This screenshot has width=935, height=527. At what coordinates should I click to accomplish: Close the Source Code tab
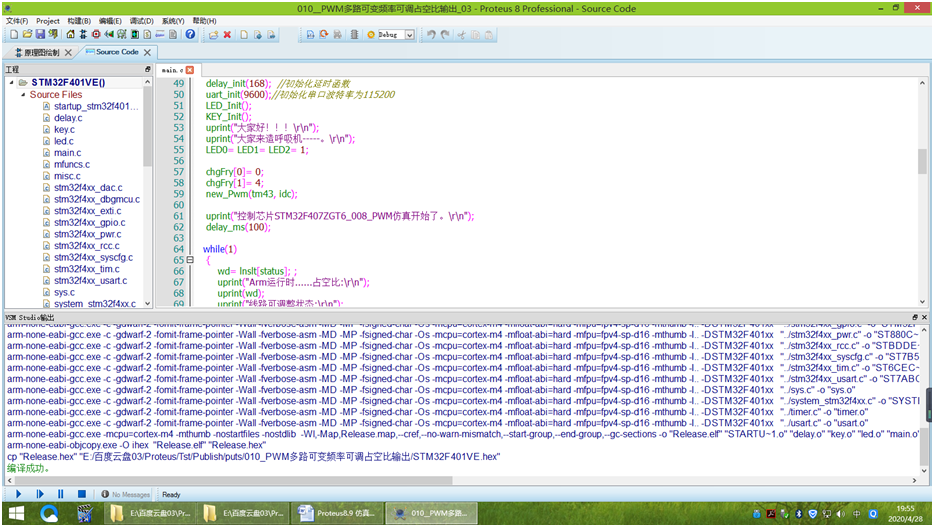(147, 52)
